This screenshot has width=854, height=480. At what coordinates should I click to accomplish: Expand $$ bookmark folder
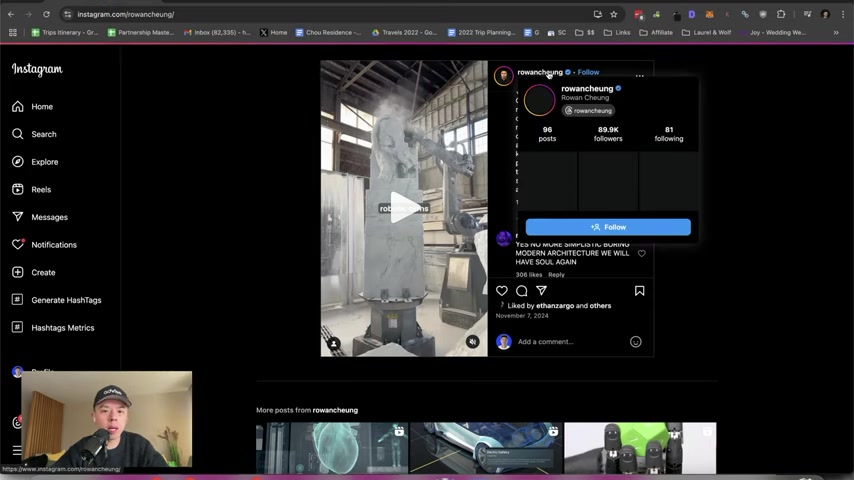click(585, 33)
